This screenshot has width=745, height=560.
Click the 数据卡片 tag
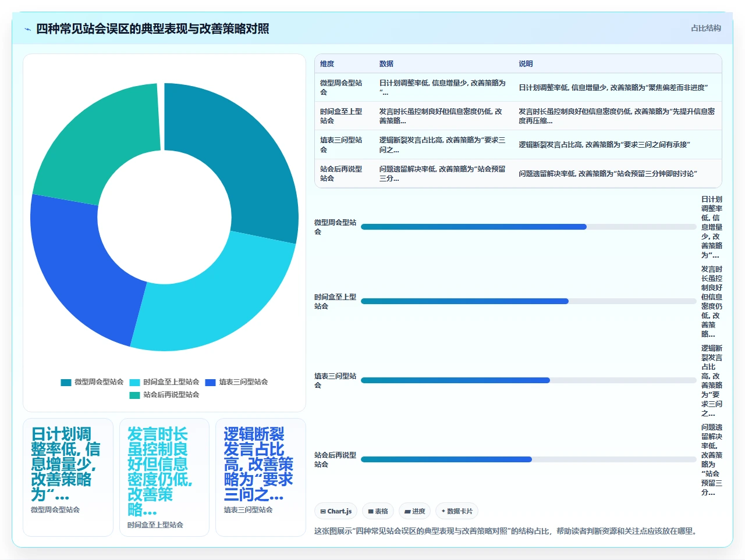[x=457, y=511]
